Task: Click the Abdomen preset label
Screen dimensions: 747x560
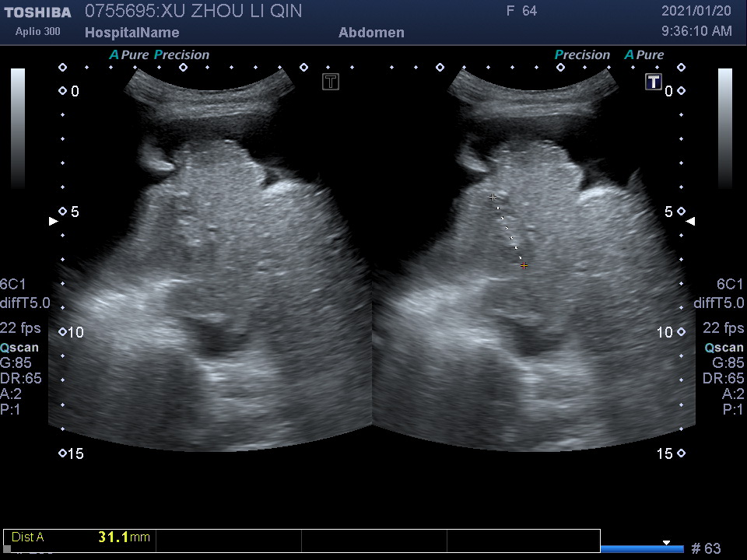Action: click(372, 33)
